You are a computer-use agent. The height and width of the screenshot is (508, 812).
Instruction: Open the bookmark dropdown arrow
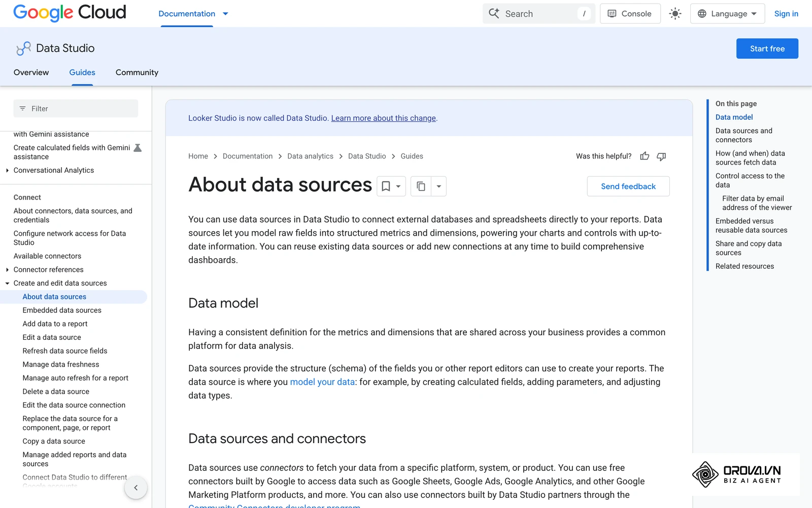[x=399, y=186]
